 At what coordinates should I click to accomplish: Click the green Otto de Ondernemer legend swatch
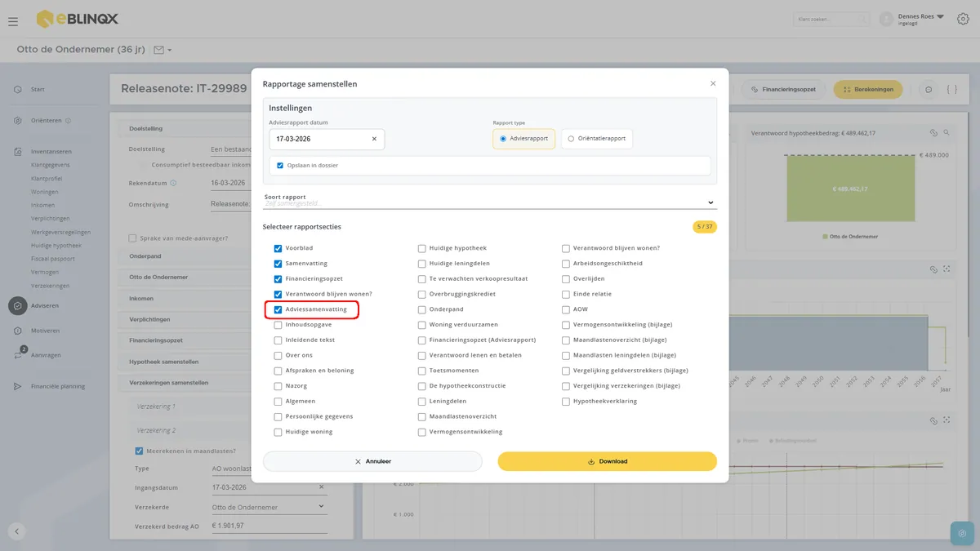825,237
